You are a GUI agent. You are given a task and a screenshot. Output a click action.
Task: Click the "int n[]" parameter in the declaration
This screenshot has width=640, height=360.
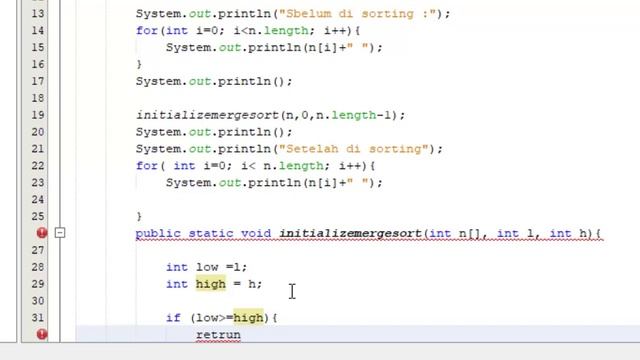pyautogui.click(x=455, y=233)
